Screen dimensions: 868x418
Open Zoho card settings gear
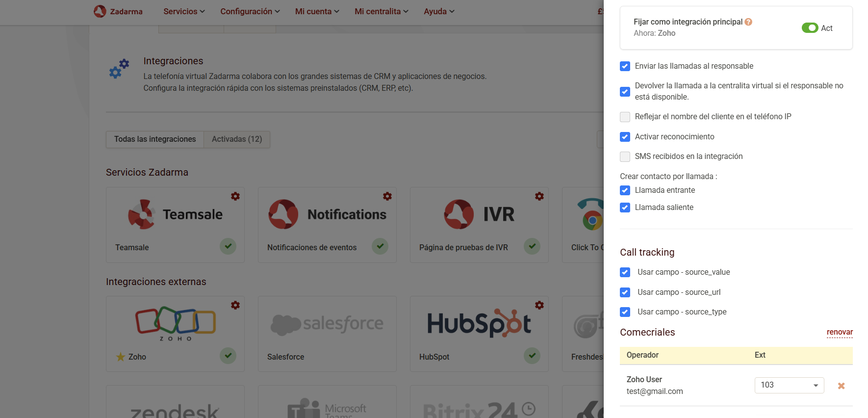[235, 305]
